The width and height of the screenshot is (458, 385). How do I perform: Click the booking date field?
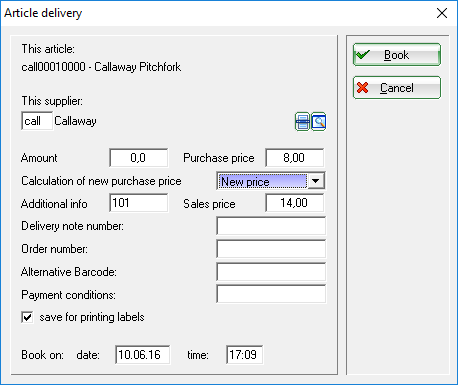tap(143, 355)
